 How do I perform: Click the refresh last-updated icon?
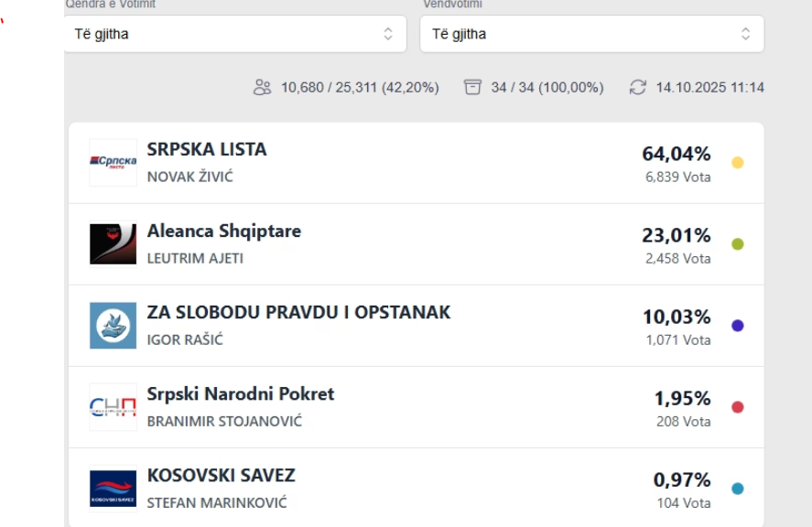[638, 88]
